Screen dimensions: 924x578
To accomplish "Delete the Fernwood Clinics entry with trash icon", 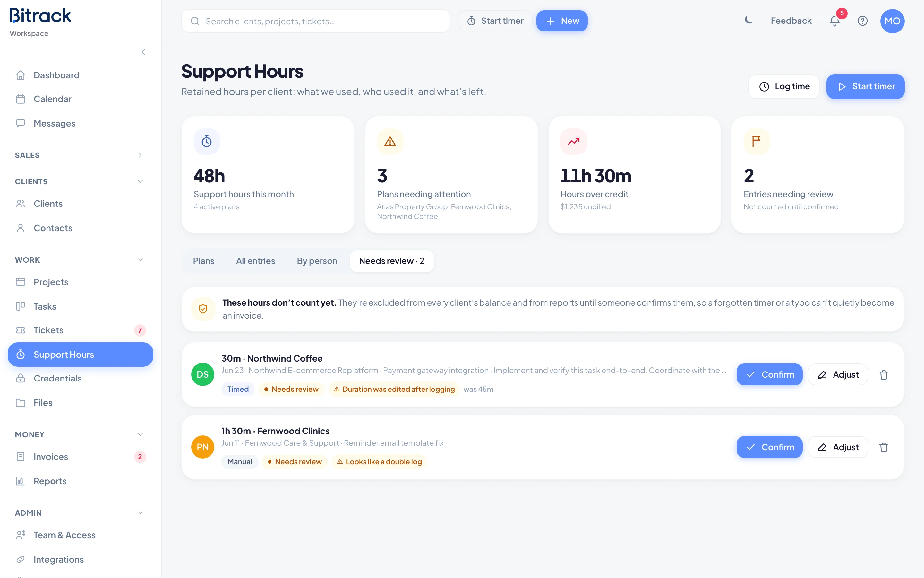I will pyautogui.click(x=884, y=447).
